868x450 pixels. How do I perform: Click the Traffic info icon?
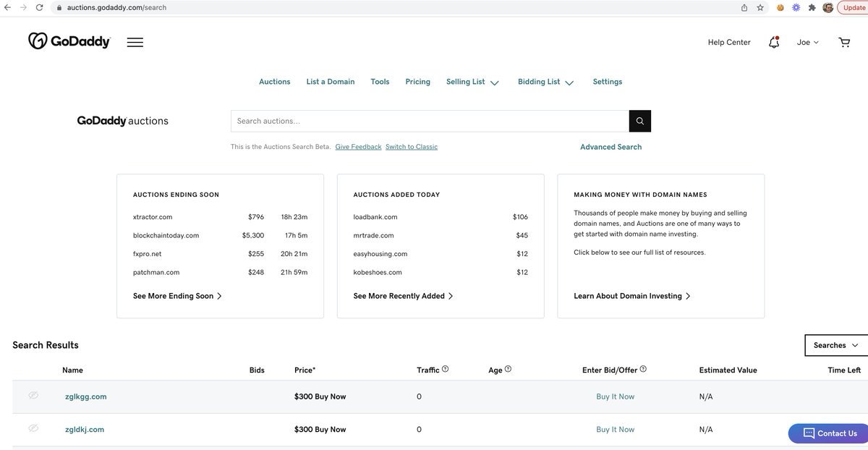[x=445, y=369]
